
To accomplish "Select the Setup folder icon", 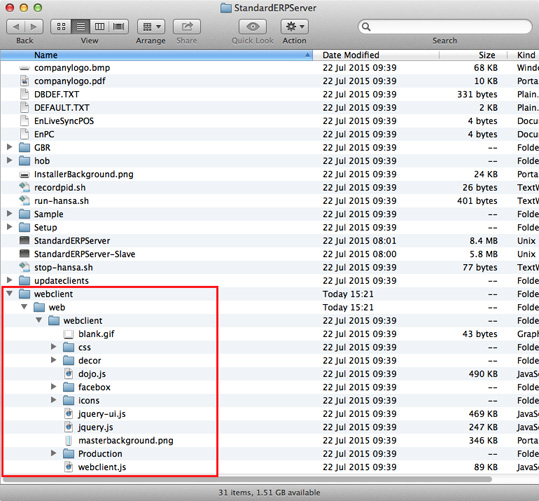I will (24, 228).
